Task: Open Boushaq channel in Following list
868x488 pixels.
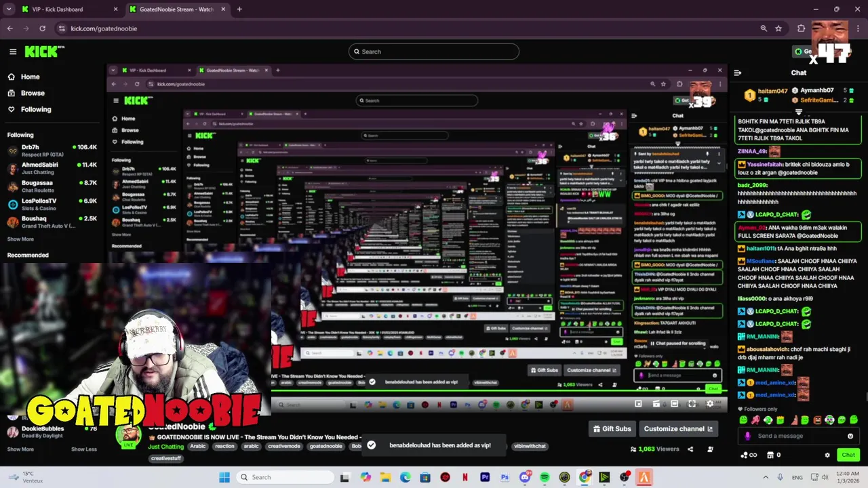Action: (x=52, y=222)
